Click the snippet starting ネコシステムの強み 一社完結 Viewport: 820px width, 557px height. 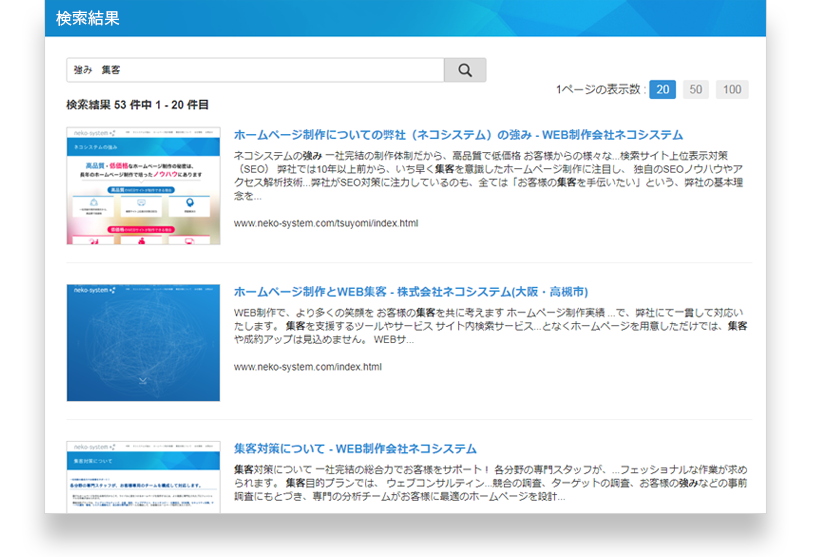point(488,176)
